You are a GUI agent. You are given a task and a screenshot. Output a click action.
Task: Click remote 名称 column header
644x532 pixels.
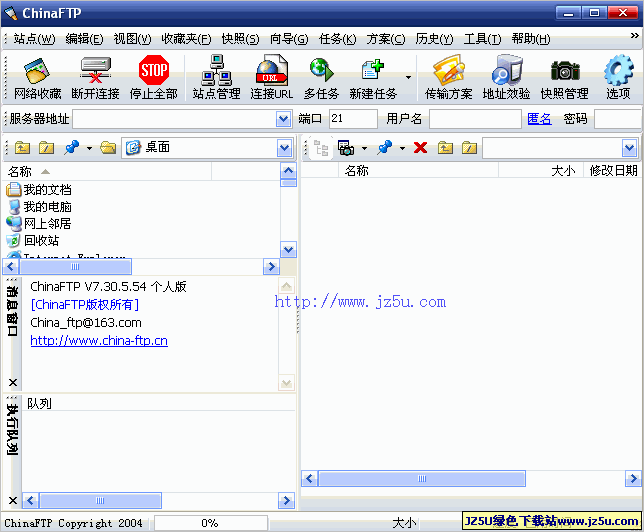pos(419,170)
